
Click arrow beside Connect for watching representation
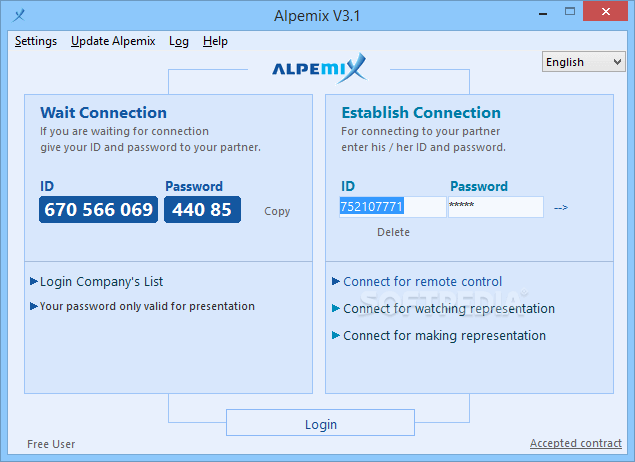pos(336,308)
